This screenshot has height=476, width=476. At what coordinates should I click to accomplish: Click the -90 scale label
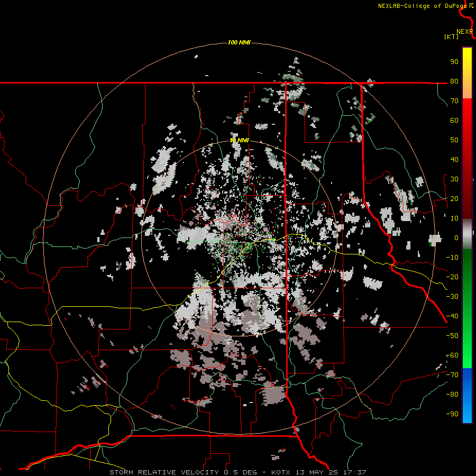coord(452,414)
